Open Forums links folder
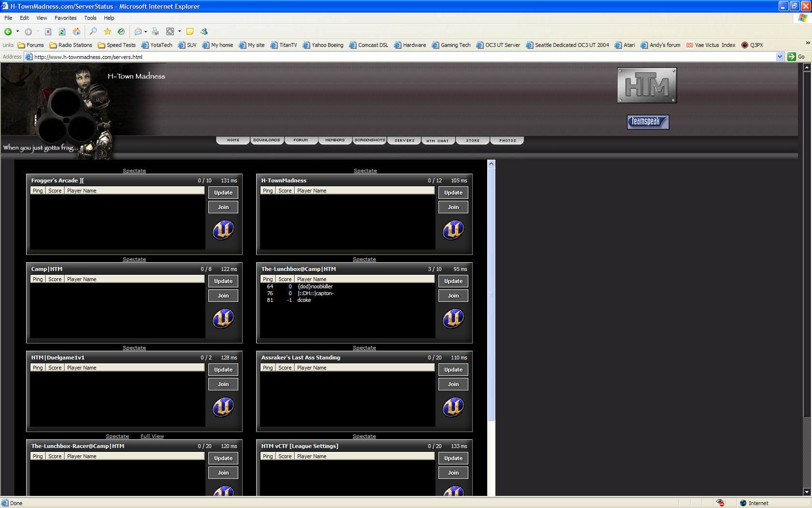Viewport: 812px width, 508px height. [31, 45]
